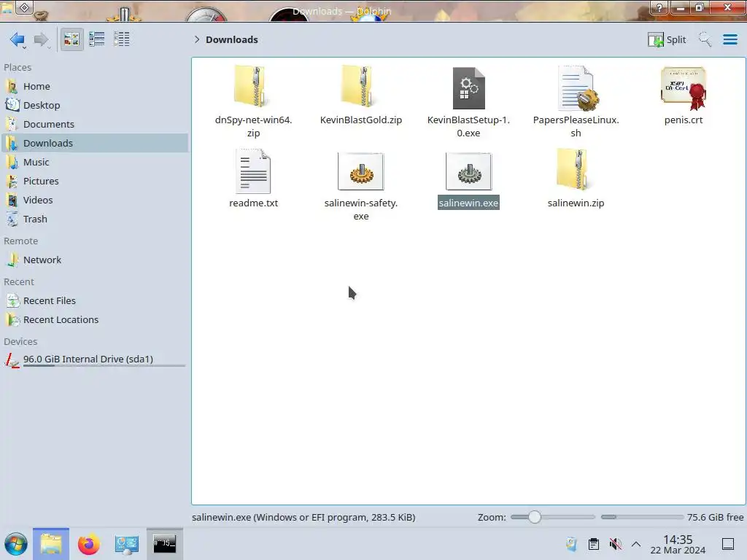Launch Firefox from the taskbar
747x560 pixels.
[x=88, y=544]
